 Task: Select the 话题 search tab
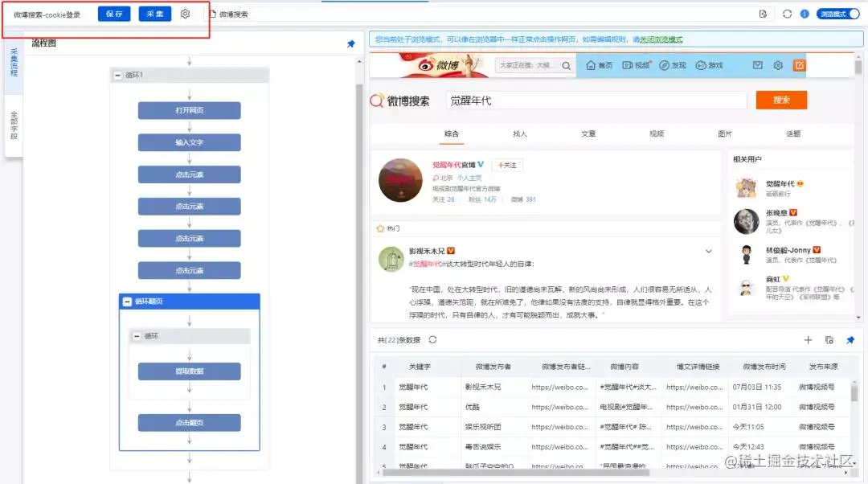(x=793, y=133)
